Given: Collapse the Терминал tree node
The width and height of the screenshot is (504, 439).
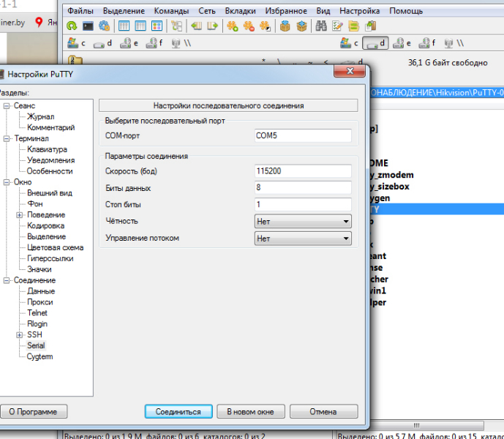Looking at the screenshot, I should point(7,138).
